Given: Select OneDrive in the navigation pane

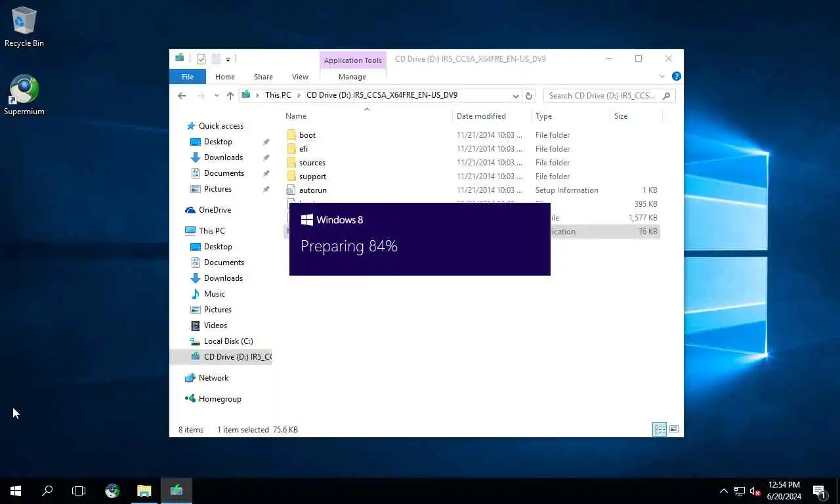Looking at the screenshot, I should [x=215, y=210].
